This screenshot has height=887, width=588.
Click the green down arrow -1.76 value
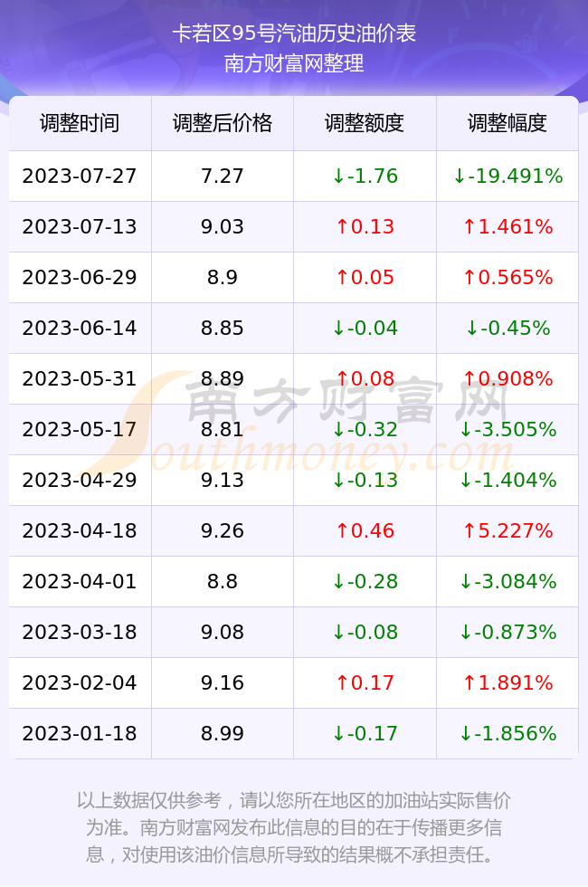pyautogui.click(x=365, y=176)
